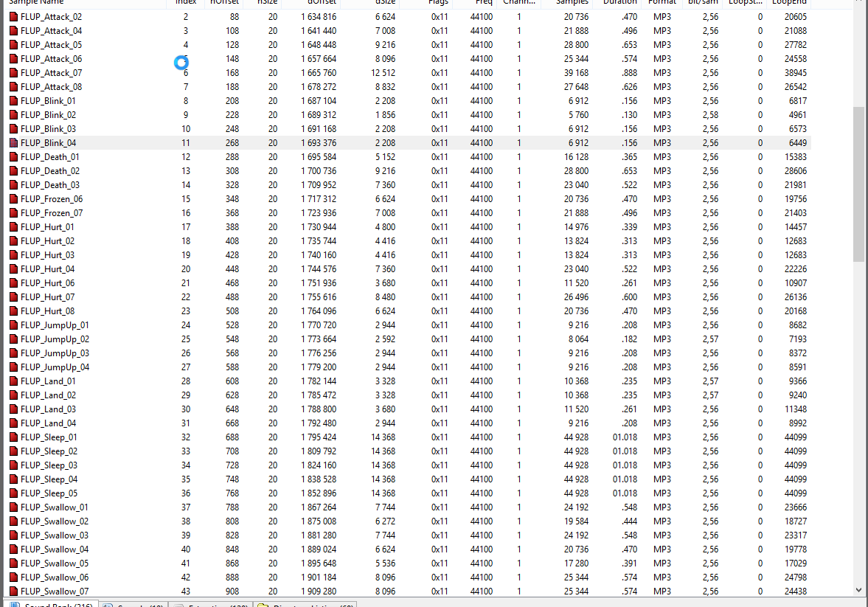
Task: Click dOffset value 1 634 816
Action: pos(319,17)
